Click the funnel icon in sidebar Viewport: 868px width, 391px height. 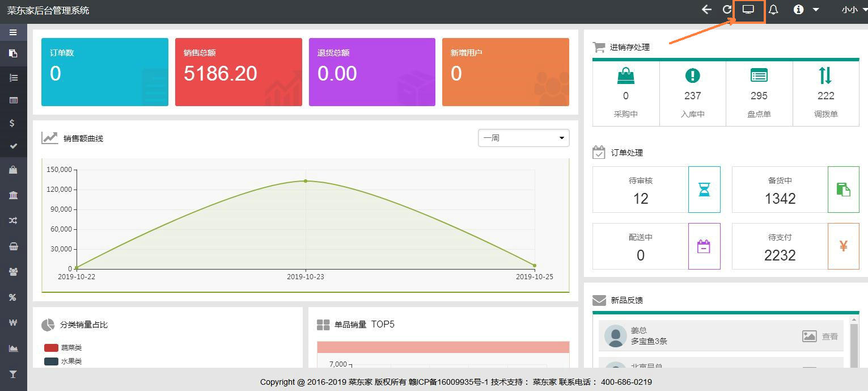13,374
